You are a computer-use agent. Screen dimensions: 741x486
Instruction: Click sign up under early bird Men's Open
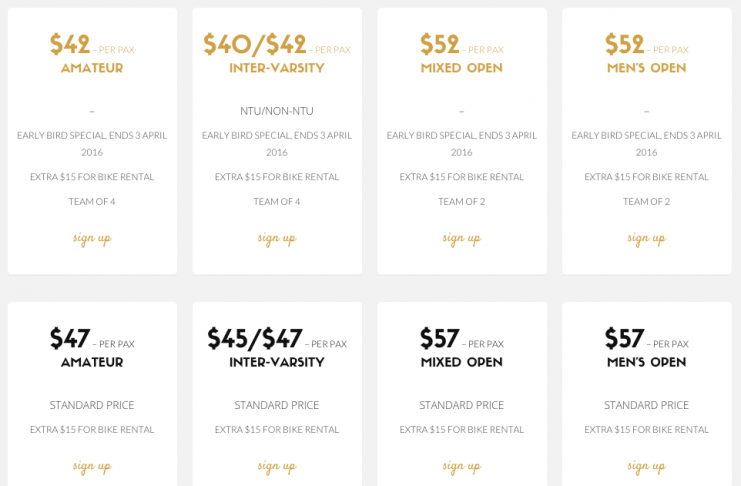[x=646, y=238]
